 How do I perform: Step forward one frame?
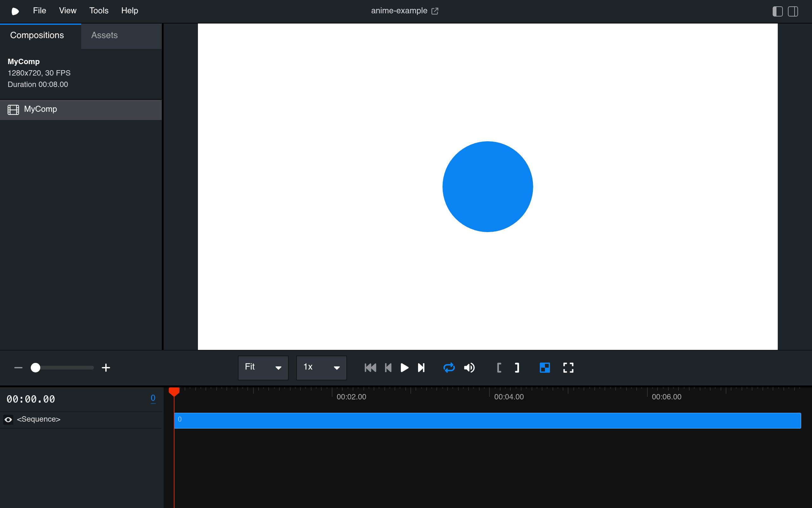(x=422, y=368)
